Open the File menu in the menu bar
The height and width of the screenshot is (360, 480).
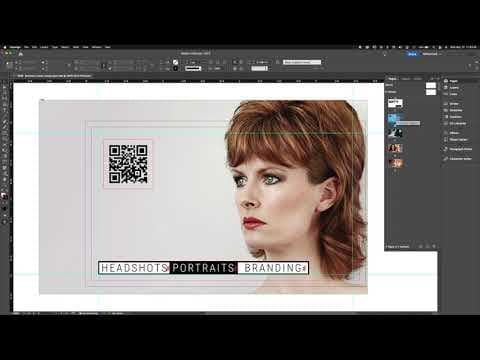(26, 47)
